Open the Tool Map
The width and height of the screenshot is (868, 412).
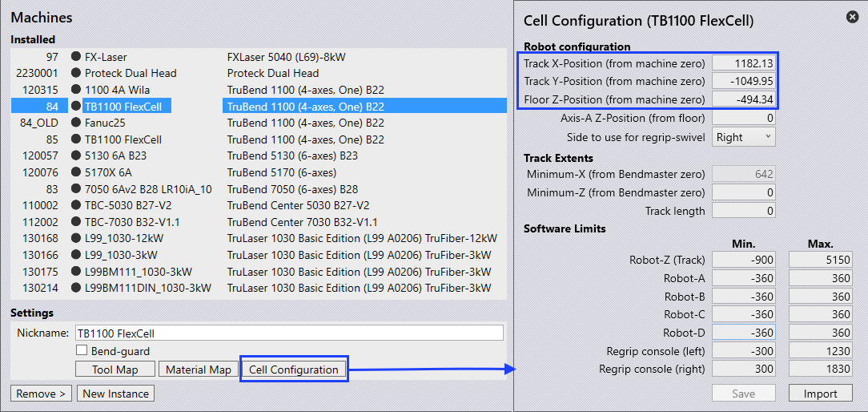pyautogui.click(x=115, y=370)
